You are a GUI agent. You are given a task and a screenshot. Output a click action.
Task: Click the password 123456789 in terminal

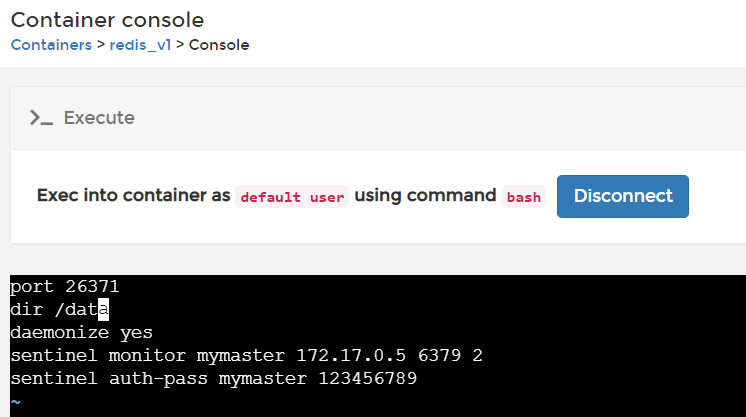point(367,379)
